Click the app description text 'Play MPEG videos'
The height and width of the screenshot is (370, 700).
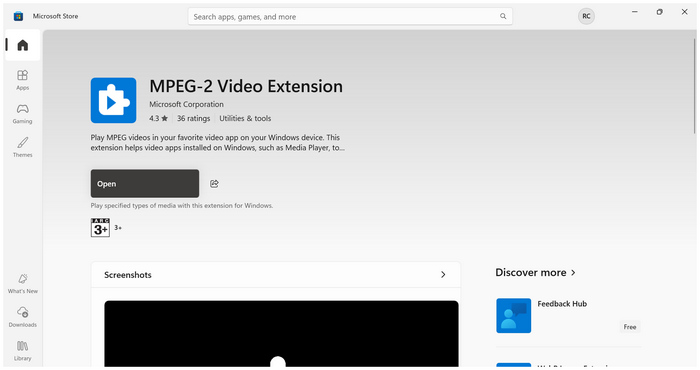tap(218, 143)
